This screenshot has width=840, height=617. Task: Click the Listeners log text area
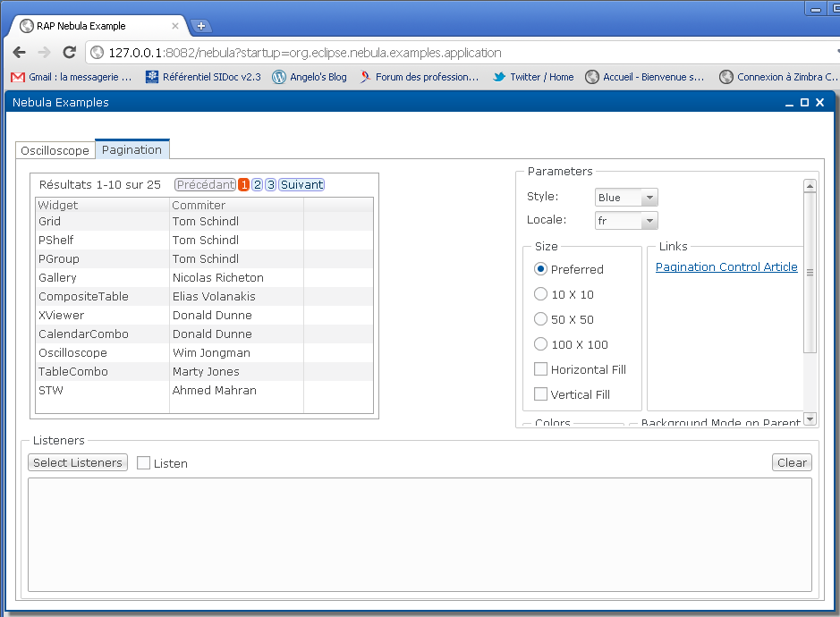[x=420, y=535]
